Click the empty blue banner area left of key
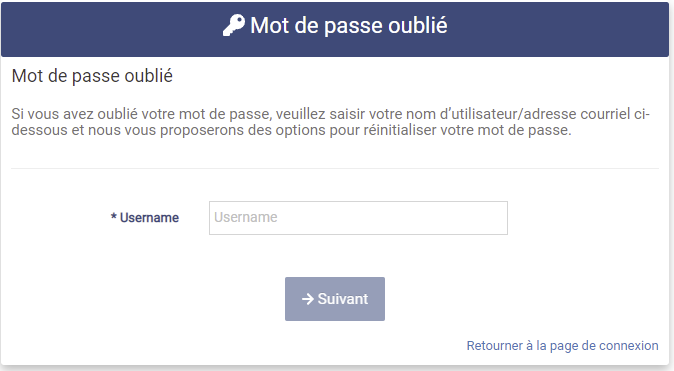 coord(112,29)
